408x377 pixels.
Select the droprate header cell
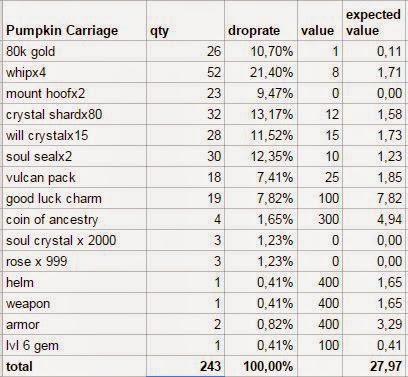point(261,21)
